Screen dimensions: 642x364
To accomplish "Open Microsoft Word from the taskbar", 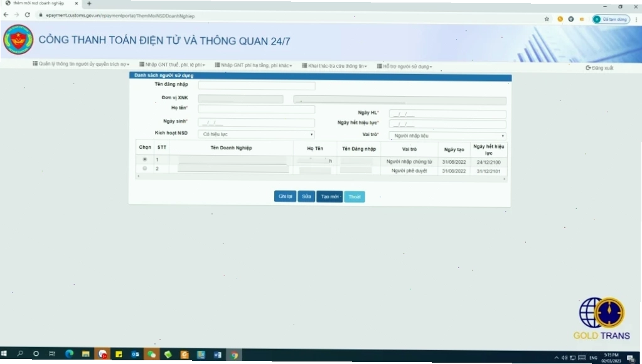I will [217, 355].
